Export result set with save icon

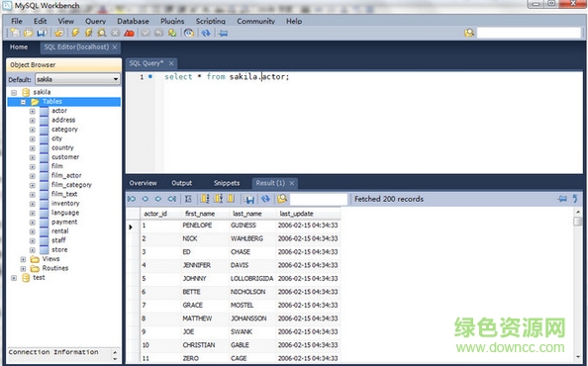point(249,199)
